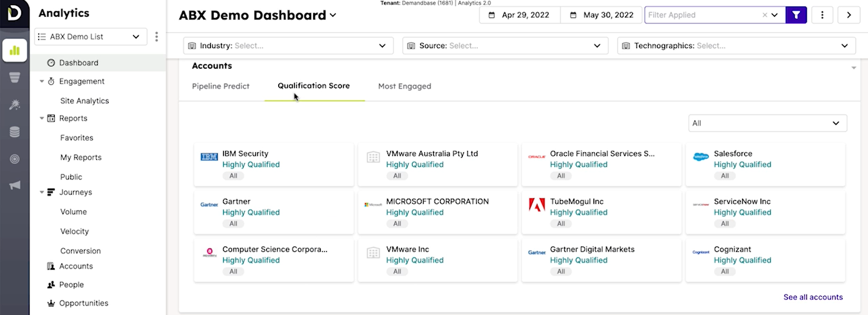Switch to the Pipeline Predict tab
This screenshot has width=868, height=315.
221,86
